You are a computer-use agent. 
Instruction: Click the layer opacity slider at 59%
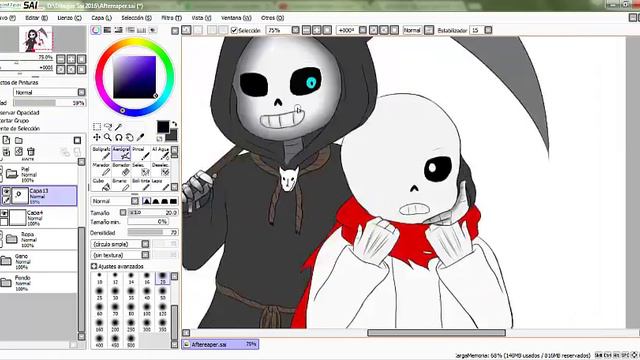point(50,103)
